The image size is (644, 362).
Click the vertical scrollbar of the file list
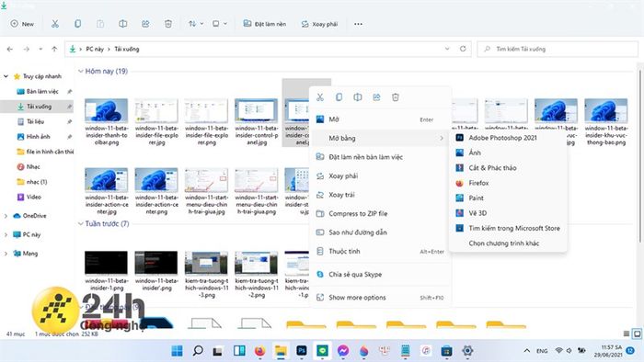pos(640,156)
